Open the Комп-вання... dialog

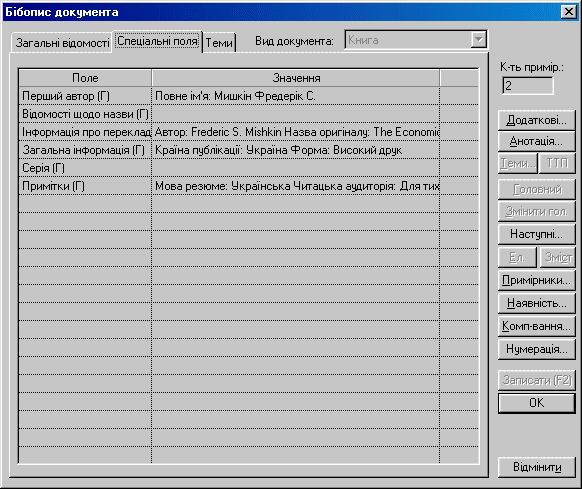click(536, 326)
